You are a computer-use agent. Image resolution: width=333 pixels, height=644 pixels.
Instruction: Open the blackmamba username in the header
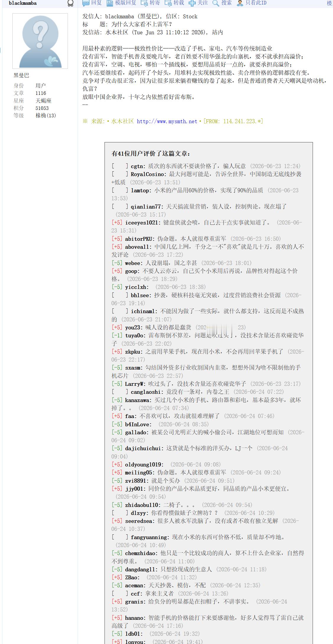[x=23, y=3]
